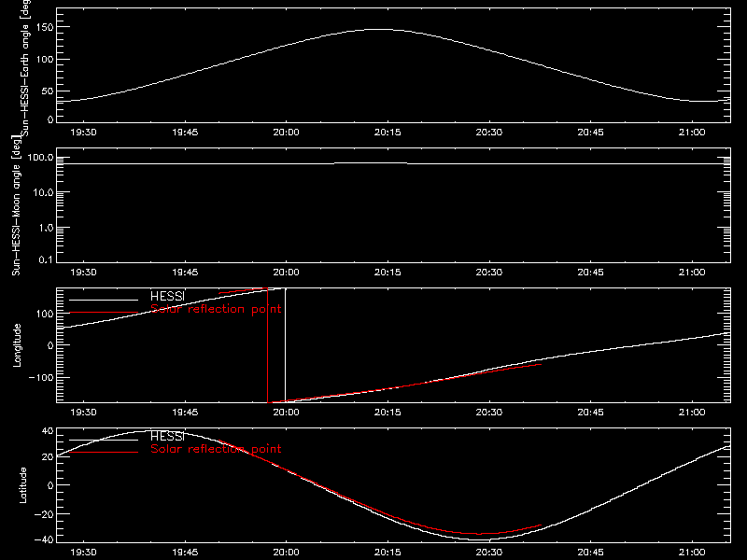Click 21:00 time label under Moon angle plot
Screen dimensions: 747x560
(692, 273)
